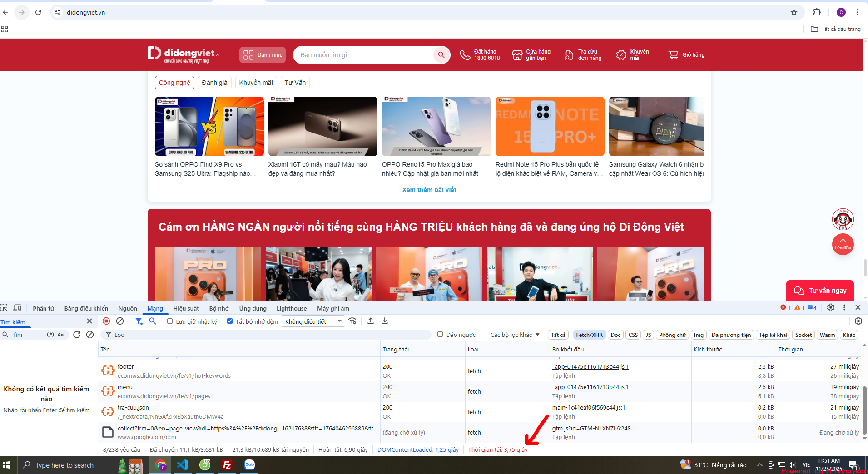Click the record network log button
This screenshot has height=474, width=868.
106,321
